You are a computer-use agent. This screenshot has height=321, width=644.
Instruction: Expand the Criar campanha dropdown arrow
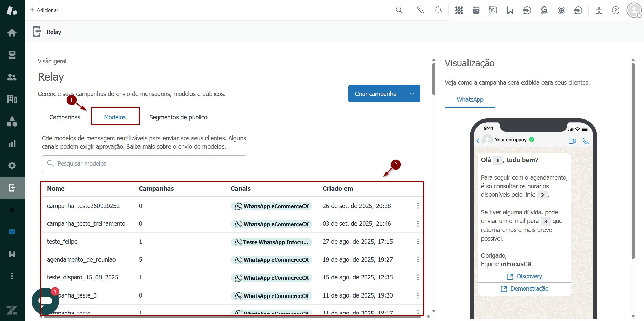click(412, 94)
